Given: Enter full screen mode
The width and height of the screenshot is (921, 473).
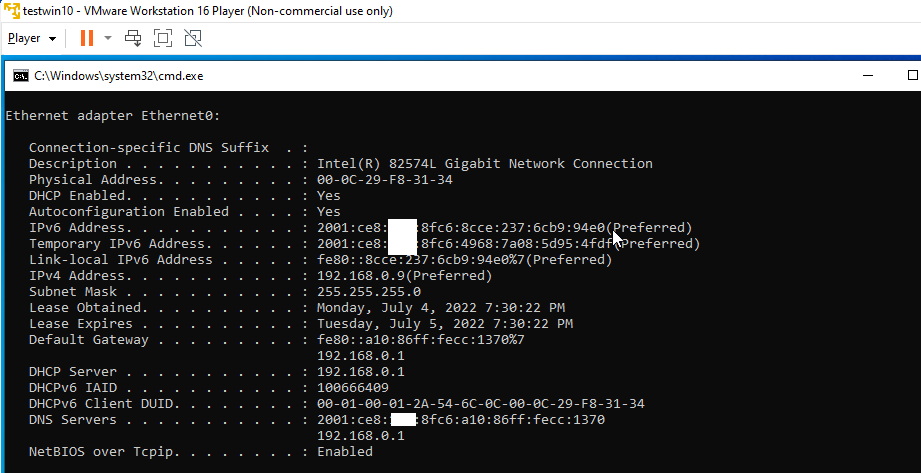Looking at the screenshot, I should click(163, 39).
